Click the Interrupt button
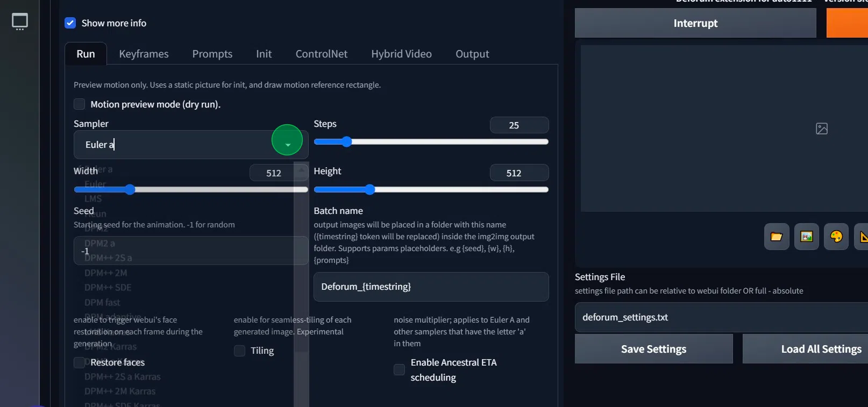 click(x=695, y=23)
